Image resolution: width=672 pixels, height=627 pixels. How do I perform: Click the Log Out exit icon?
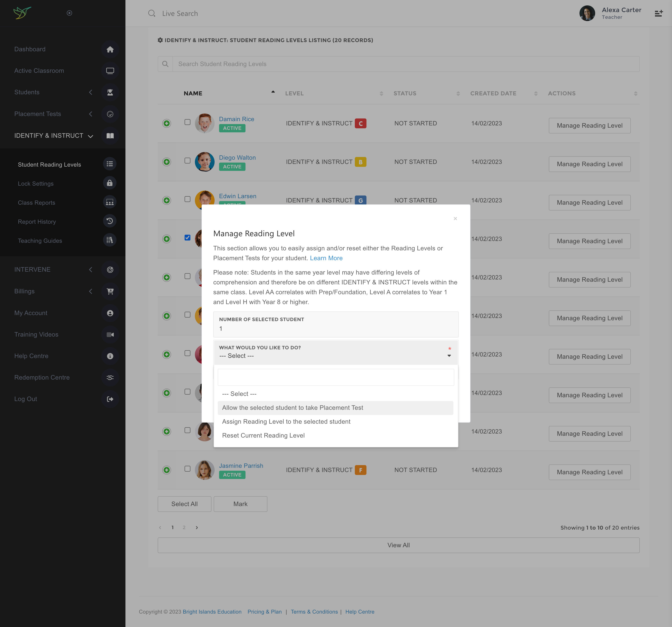(x=110, y=399)
